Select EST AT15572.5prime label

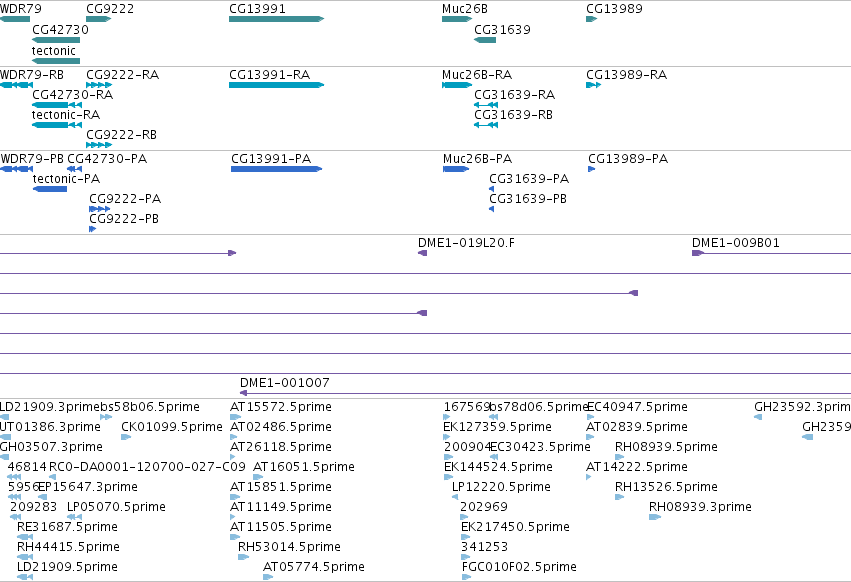(x=281, y=407)
